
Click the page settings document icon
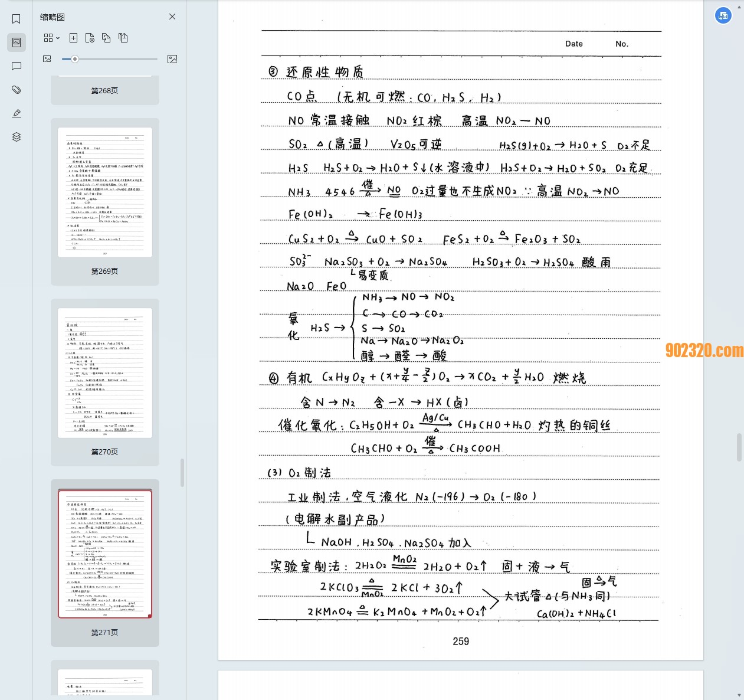tap(90, 38)
